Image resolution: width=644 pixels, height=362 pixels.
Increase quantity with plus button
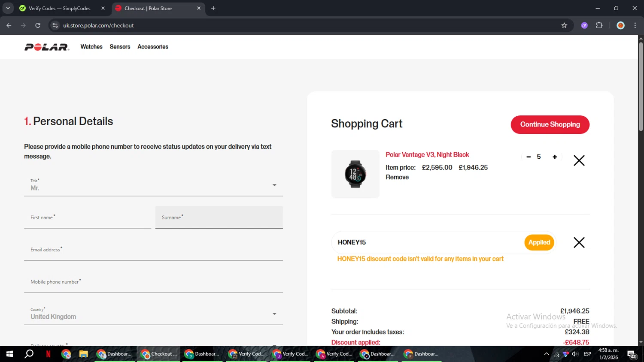(555, 157)
